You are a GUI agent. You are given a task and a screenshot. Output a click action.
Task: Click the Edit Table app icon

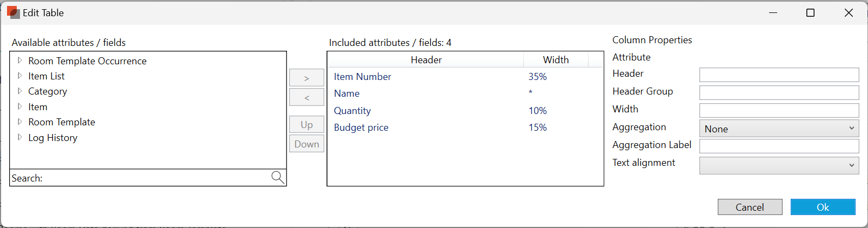(13, 12)
